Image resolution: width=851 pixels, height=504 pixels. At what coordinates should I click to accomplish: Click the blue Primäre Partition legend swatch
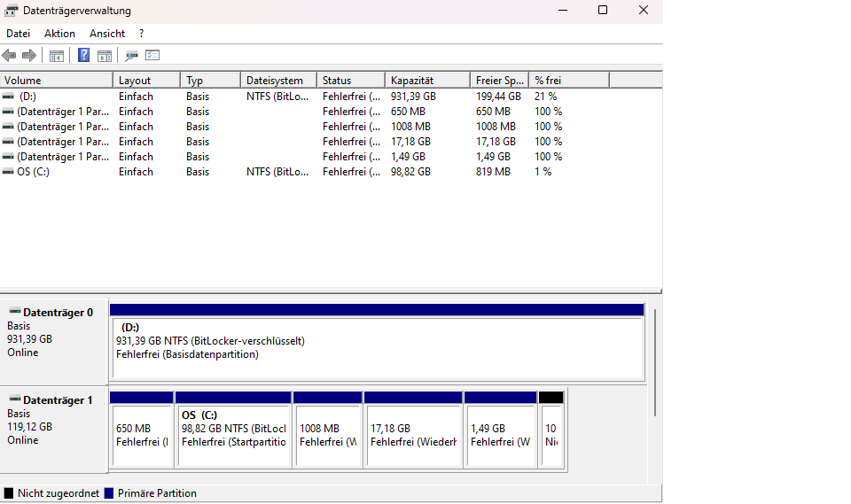tap(108, 493)
